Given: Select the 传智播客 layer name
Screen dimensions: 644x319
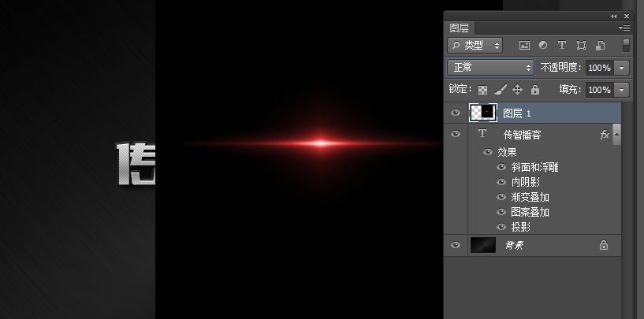Looking at the screenshot, I should [522, 135].
